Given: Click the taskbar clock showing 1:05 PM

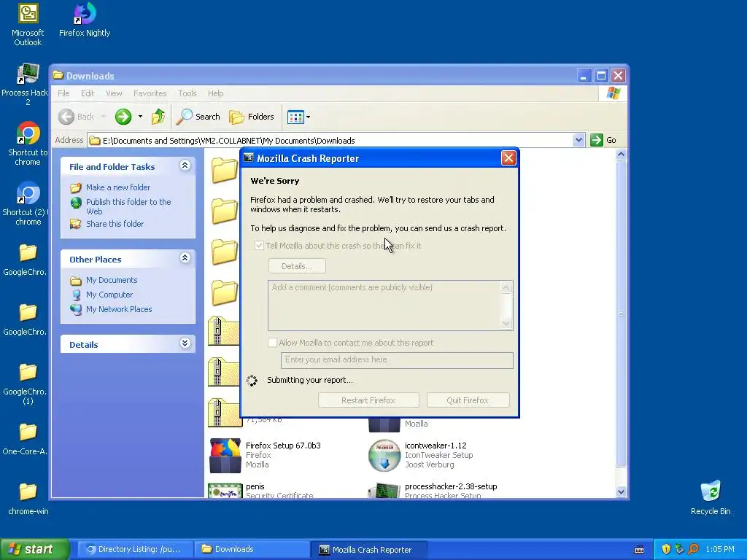Looking at the screenshot, I should [720, 549].
